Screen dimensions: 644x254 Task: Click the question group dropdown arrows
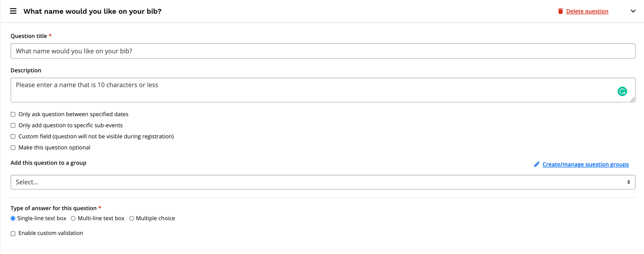(x=629, y=182)
